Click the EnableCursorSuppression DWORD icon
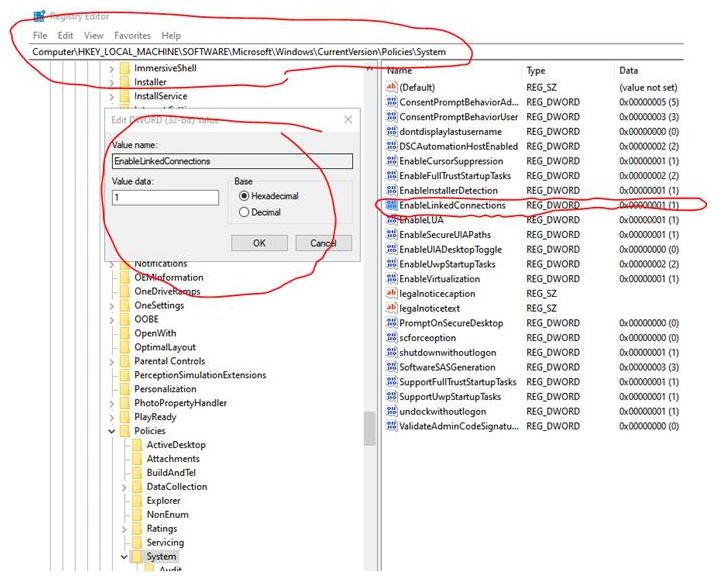Screen dimensions: 727x579 391,161
